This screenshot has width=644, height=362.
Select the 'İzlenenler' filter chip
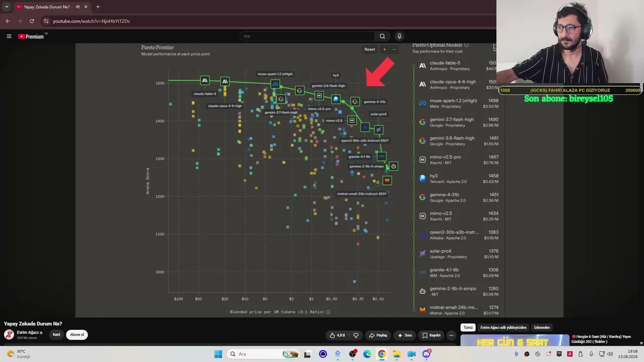pos(542,328)
